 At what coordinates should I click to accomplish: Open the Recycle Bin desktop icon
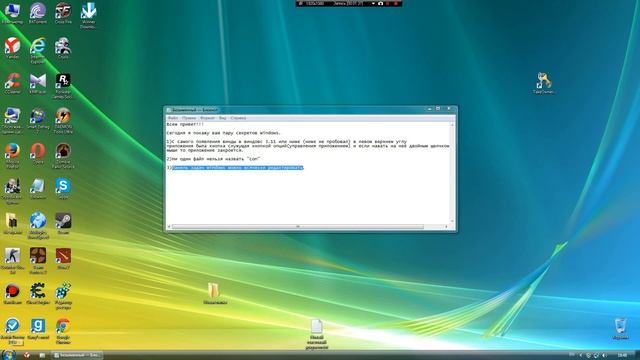pos(620,329)
